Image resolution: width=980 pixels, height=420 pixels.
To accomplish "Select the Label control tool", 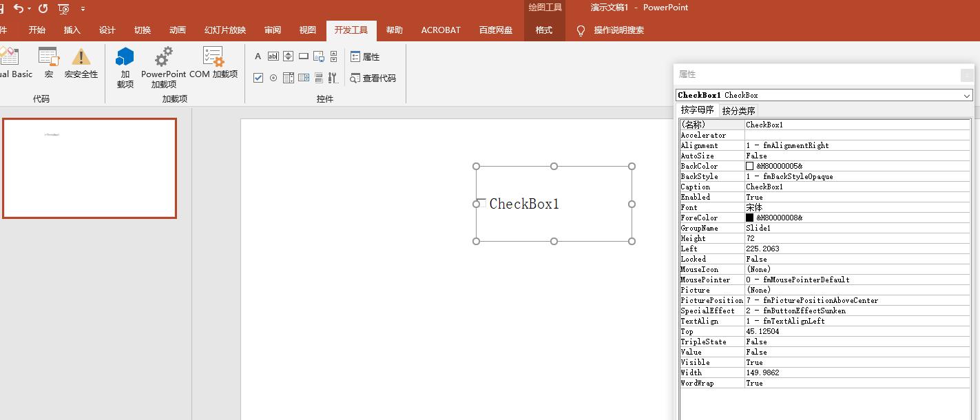I will (258, 56).
